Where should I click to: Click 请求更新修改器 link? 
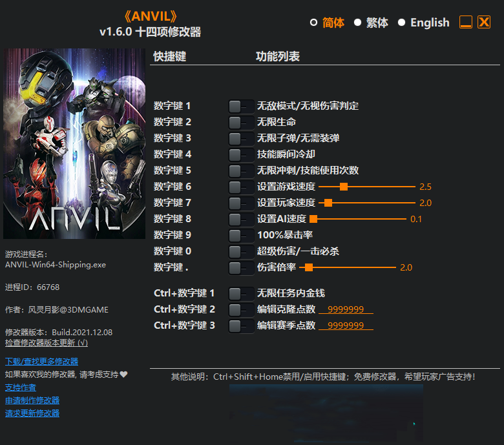32,413
